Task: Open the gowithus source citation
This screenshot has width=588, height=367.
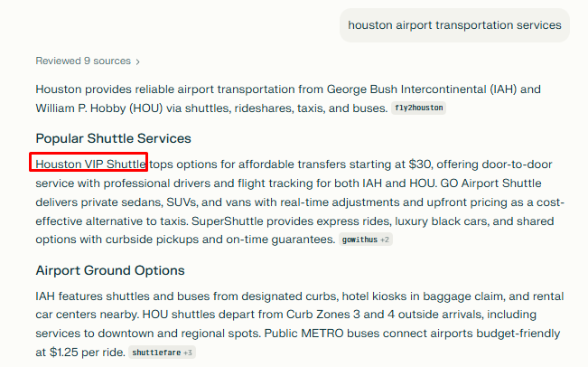Action: tap(359, 240)
